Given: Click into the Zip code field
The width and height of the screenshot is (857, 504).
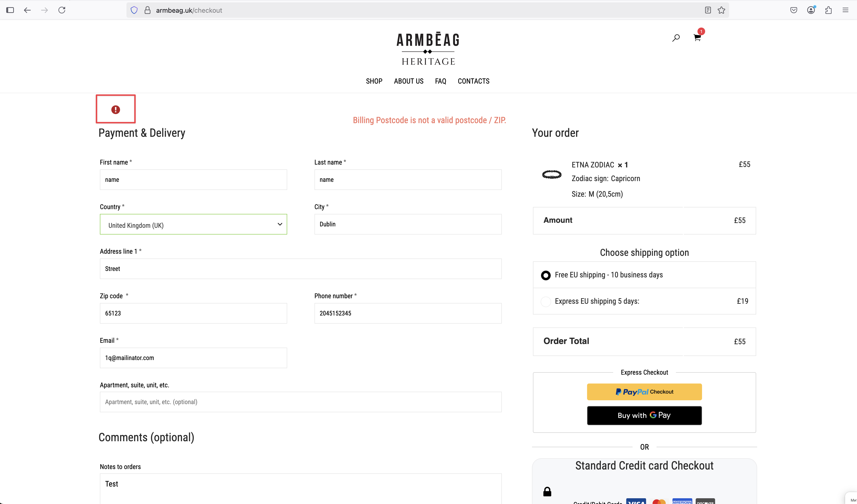Looking at the screenshot, I should [x=193, y=313].
